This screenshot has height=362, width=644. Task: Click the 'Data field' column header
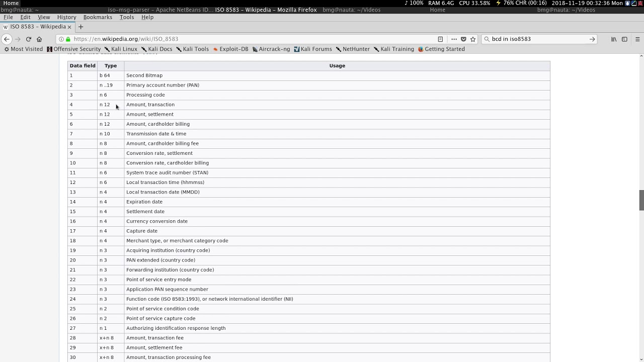(83, 66)
